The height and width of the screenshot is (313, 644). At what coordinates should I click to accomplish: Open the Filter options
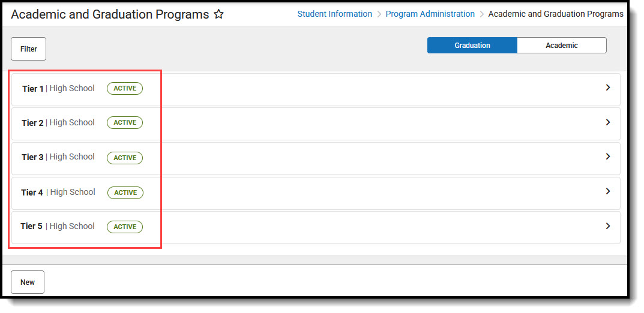[x=28, y=49]
